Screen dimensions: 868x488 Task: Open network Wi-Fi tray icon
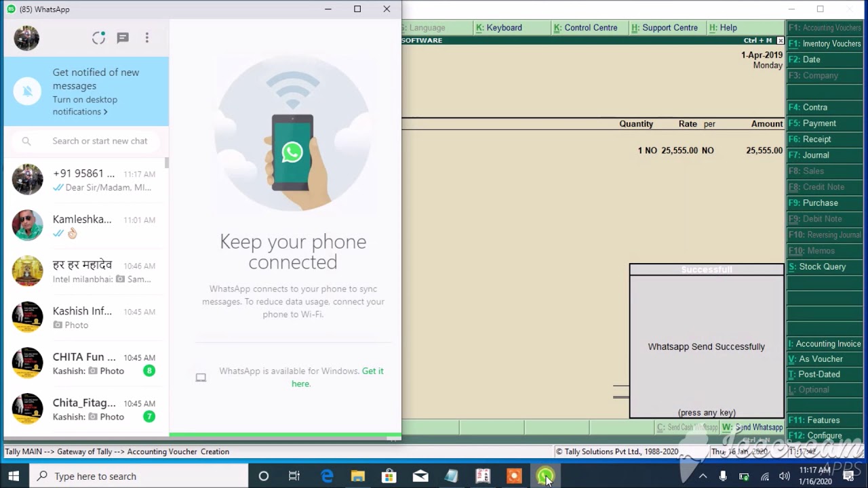pos(764,476)
